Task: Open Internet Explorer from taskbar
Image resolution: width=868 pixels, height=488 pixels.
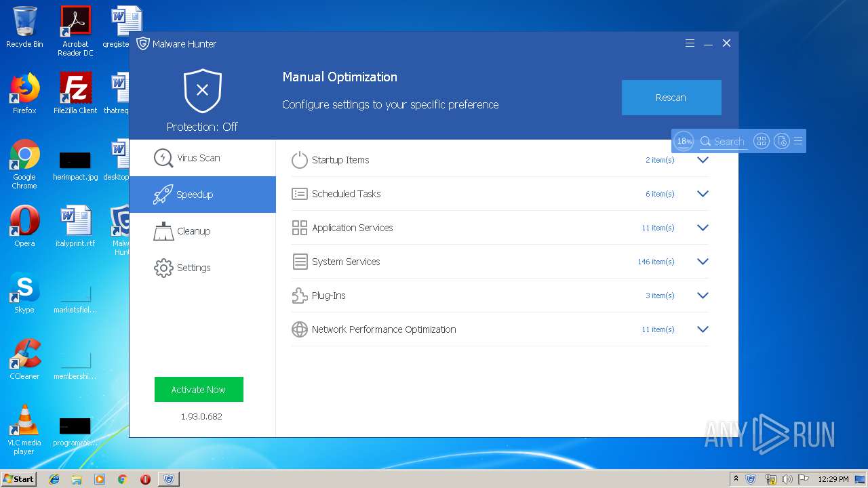Action: 54,479
